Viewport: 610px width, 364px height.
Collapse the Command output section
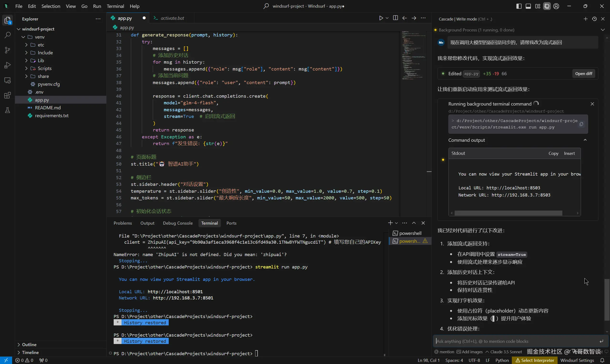(x=585, y=140)
